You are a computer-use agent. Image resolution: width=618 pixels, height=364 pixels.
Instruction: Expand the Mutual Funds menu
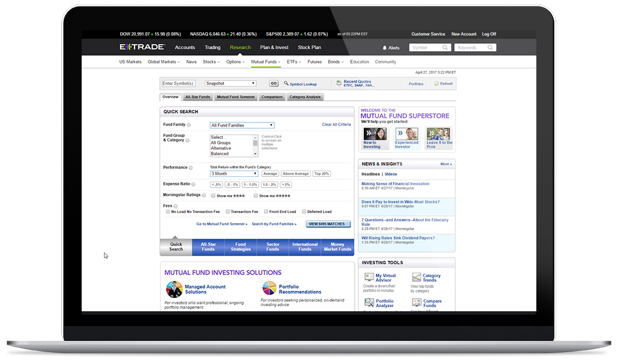[x=266, y=62]
